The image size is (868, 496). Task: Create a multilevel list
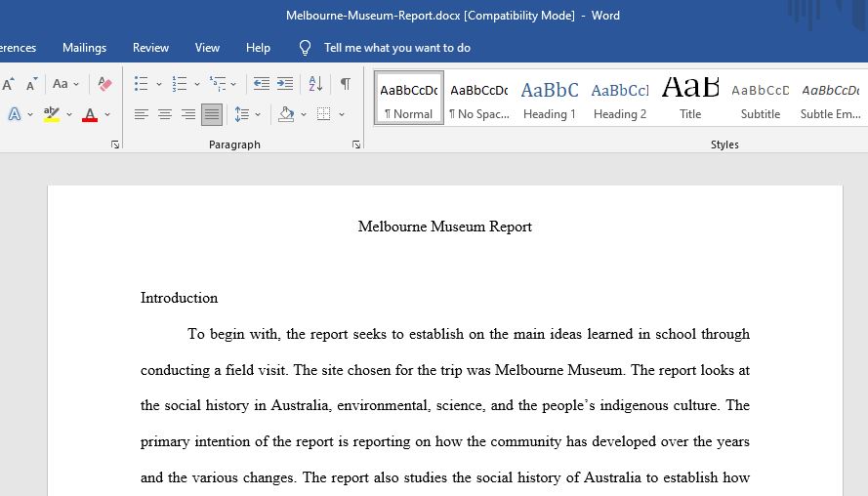point(218,84)
